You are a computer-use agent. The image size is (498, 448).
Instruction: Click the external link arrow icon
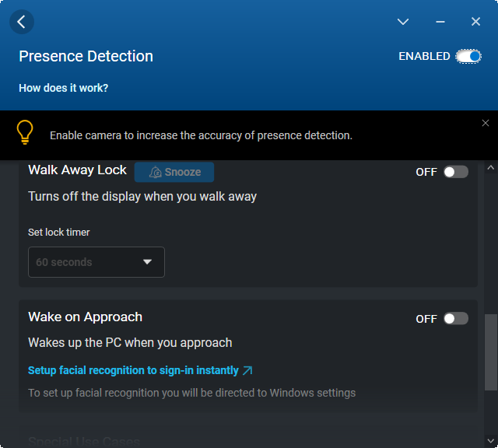pyautogui.click(x=247, y=370)
